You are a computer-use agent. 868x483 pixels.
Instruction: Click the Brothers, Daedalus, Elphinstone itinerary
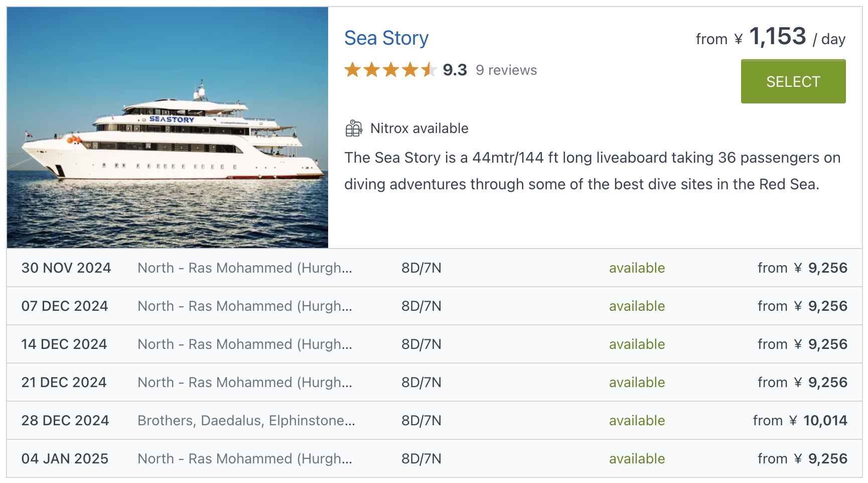[246, 421]
